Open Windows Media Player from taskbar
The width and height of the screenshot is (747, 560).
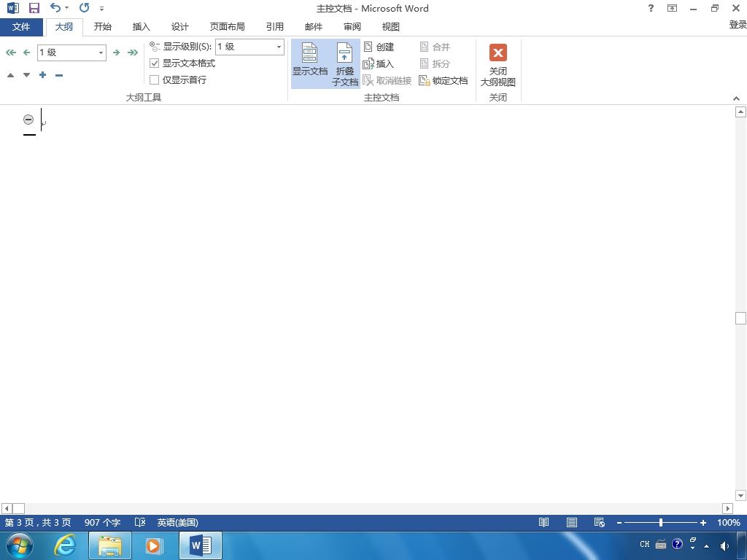pyautogui.click(x=154, y=545)
